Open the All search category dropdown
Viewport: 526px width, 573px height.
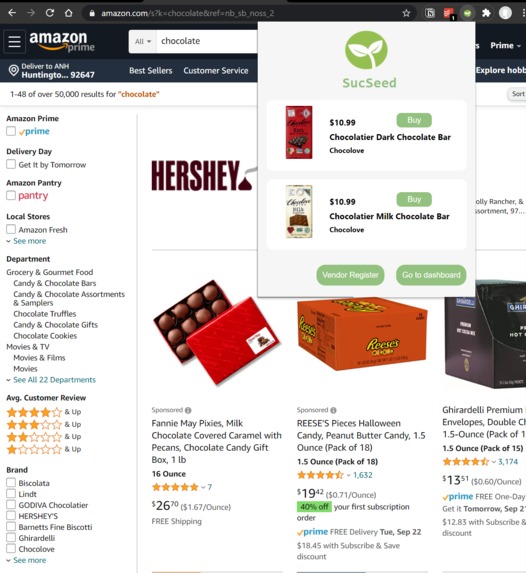coord(143,41)
